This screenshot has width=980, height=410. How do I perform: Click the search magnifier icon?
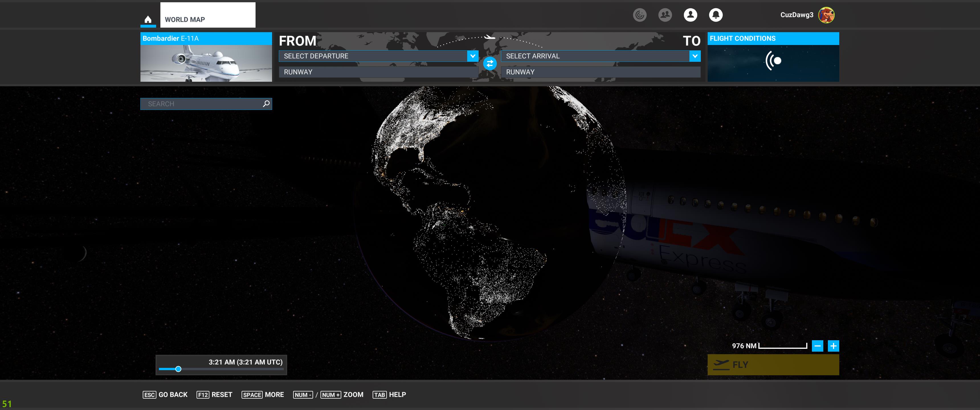coord(266,103)
